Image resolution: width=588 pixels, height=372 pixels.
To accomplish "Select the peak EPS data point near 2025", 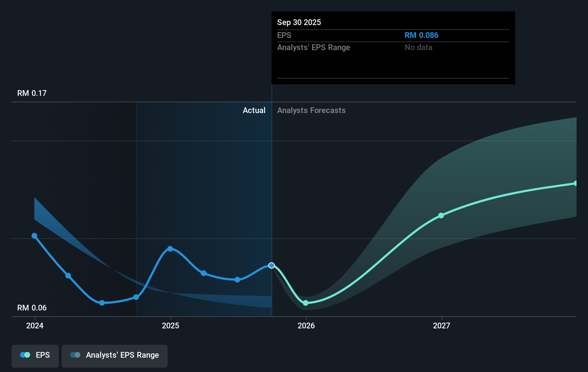I will click(170, 249).
